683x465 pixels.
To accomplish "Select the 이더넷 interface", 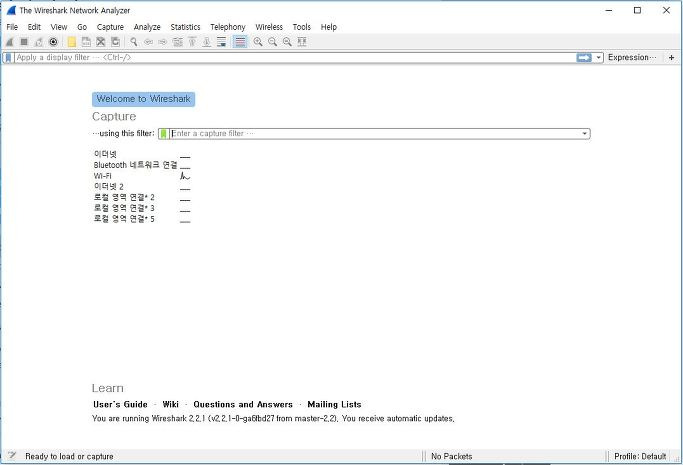I will (105, 154).
